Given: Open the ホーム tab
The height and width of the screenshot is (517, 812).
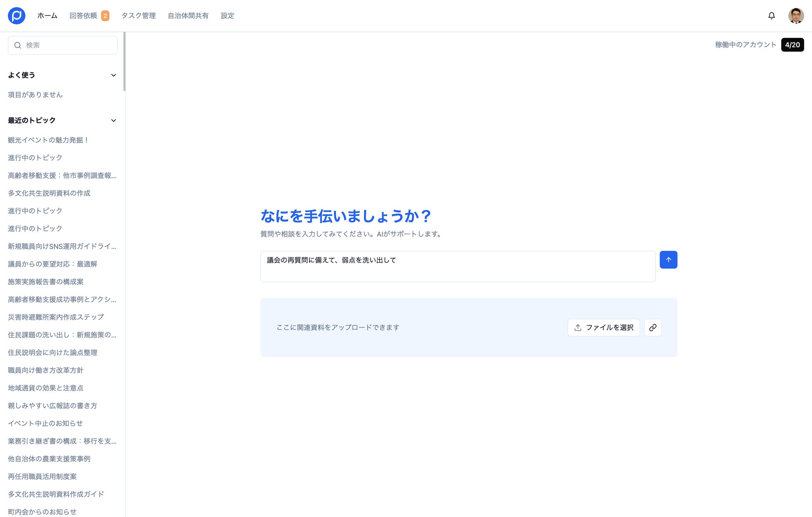Looking at the screenshot, I should [47, 16].
